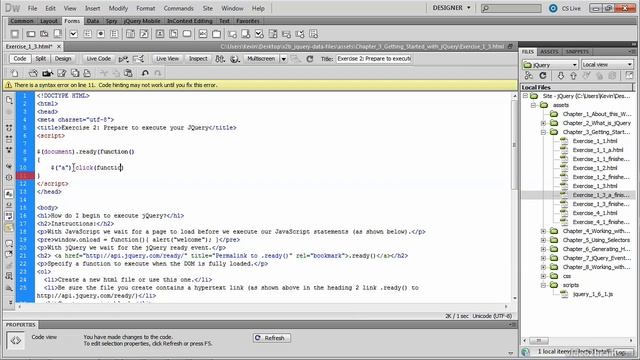
Task: Switch to Code view
Action: click(20, 59)
